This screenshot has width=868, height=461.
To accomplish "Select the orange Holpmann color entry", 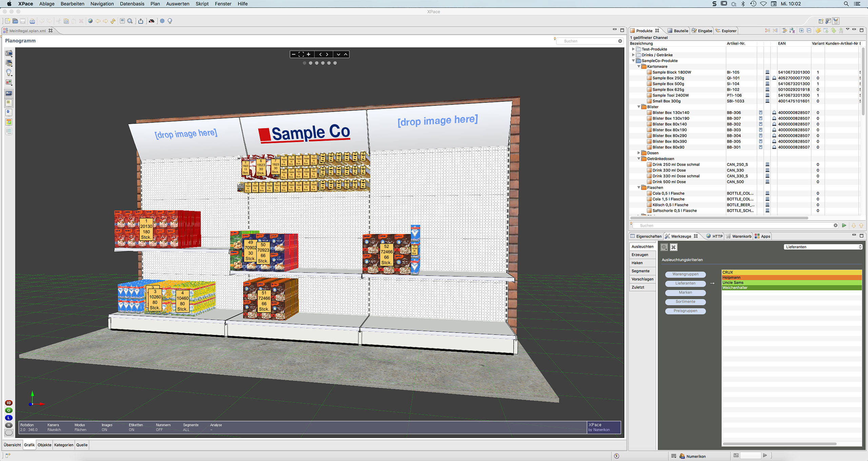I will point(791,277).
